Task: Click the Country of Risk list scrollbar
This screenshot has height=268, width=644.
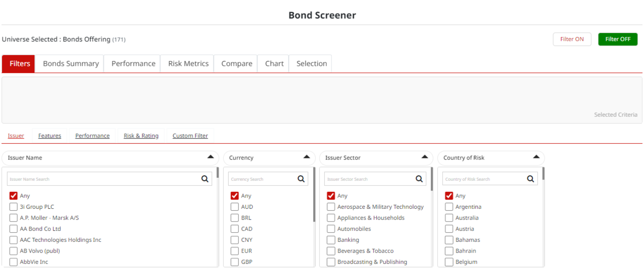Action: click(x=543, y=174)
